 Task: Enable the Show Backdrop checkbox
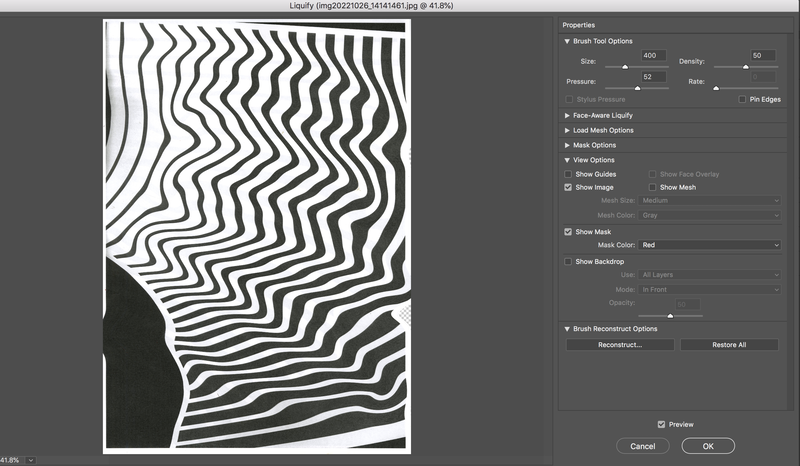[568, 261]
